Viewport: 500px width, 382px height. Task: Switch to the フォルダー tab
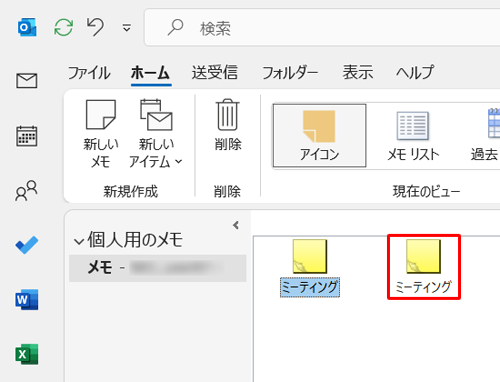290,73
